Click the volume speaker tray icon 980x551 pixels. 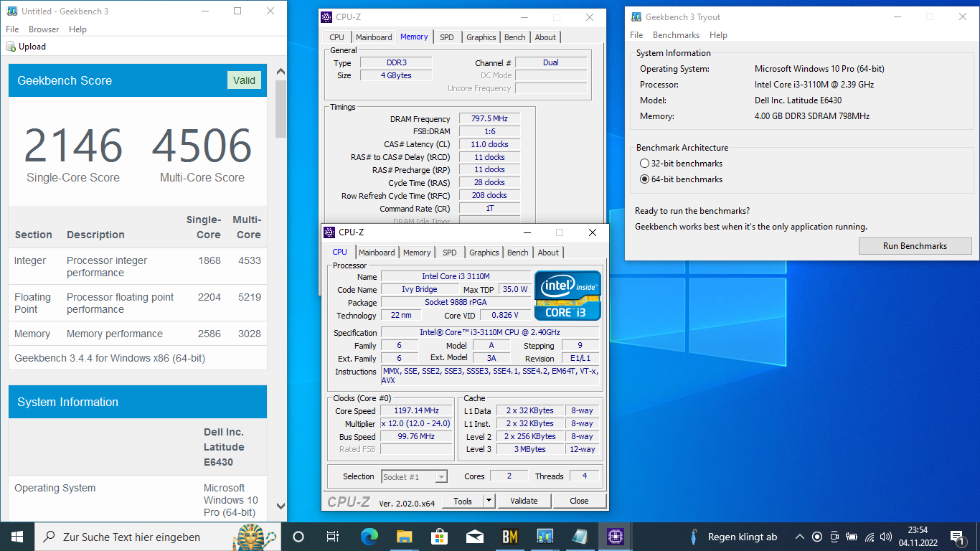pyautogui.click(x=886, y=537)
